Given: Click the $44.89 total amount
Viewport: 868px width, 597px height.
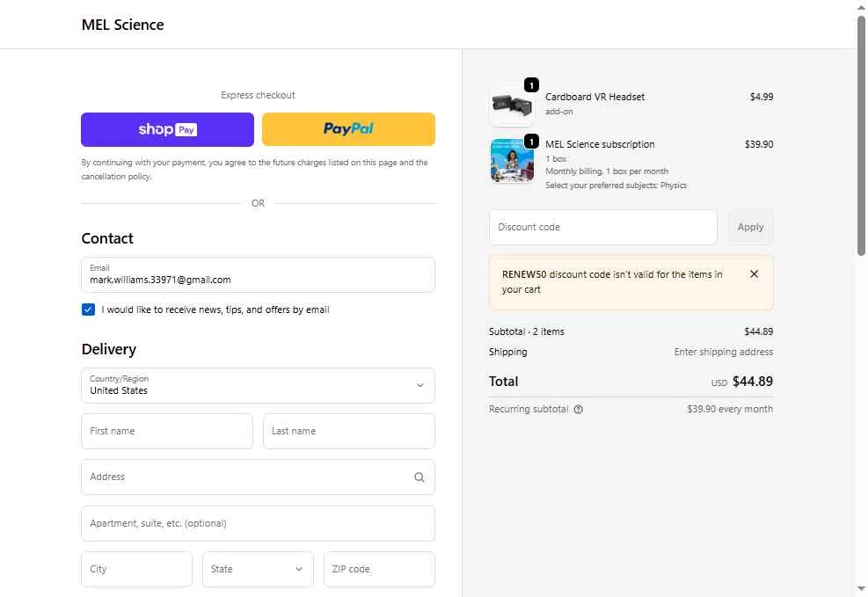Looking at the screenshot, I should pos(752,382).
